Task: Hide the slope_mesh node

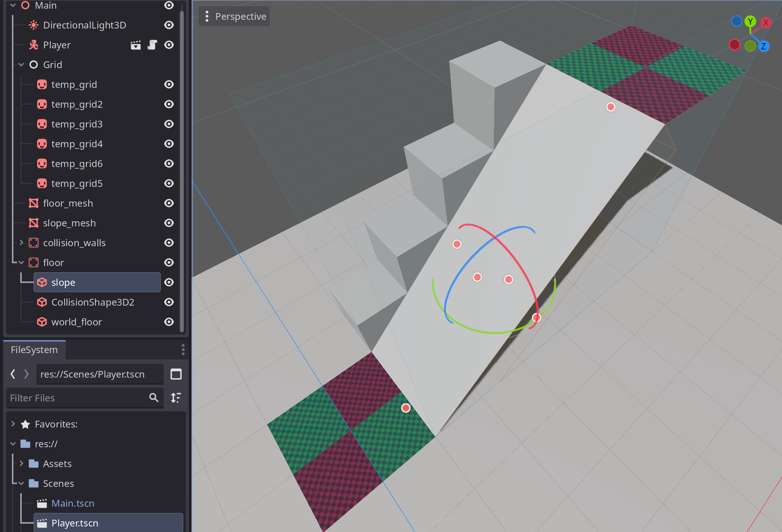Action: click(169, 223)
